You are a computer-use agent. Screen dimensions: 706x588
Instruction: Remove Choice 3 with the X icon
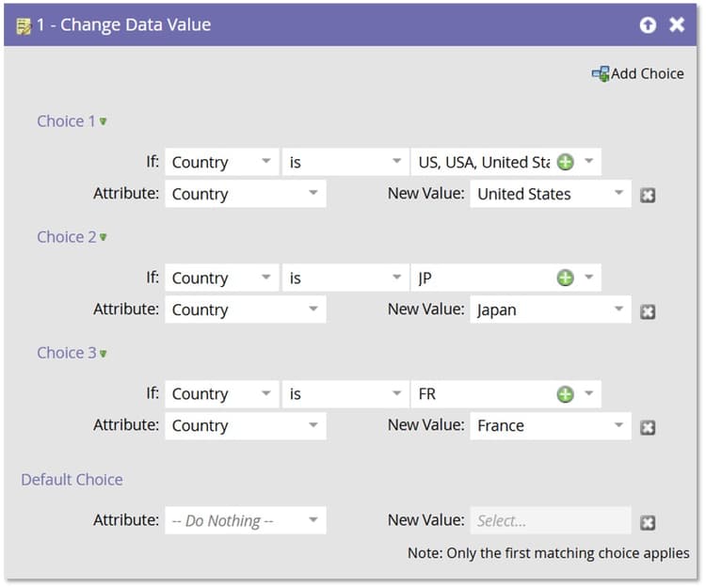(648, 427)
